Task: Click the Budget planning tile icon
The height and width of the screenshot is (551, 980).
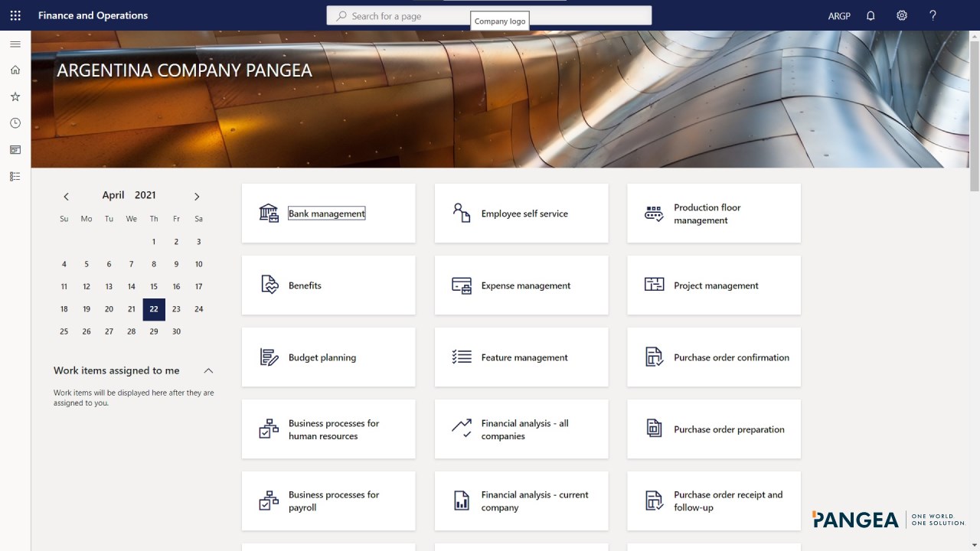Action: (269, 357)
